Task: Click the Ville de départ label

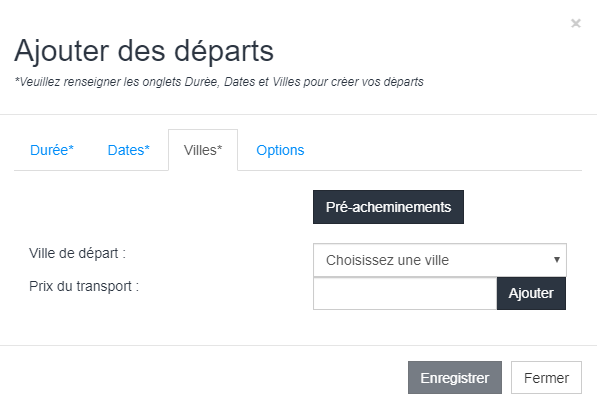Action: (77, 253)
